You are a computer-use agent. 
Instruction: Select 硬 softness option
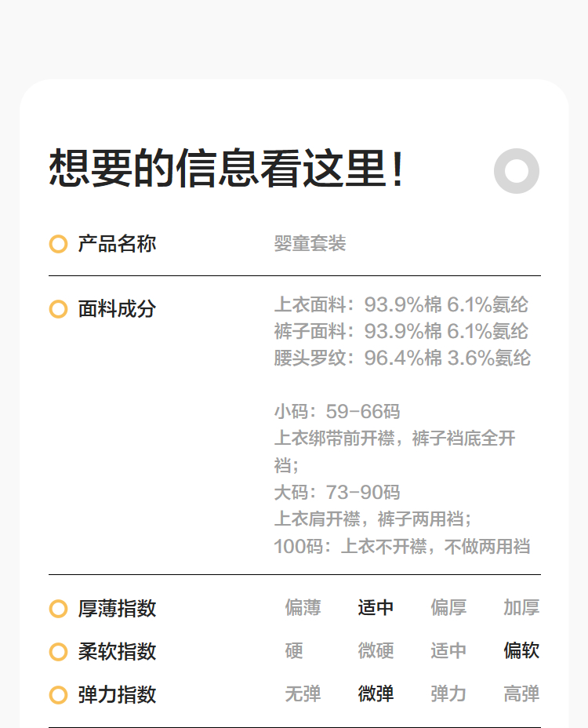[x=294, y=651]
